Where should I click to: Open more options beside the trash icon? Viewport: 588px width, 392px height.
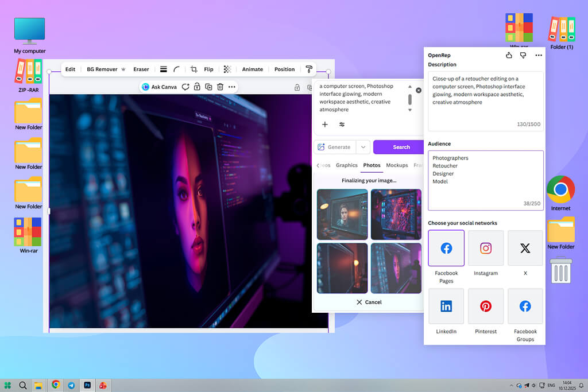[x=232, y=87]
